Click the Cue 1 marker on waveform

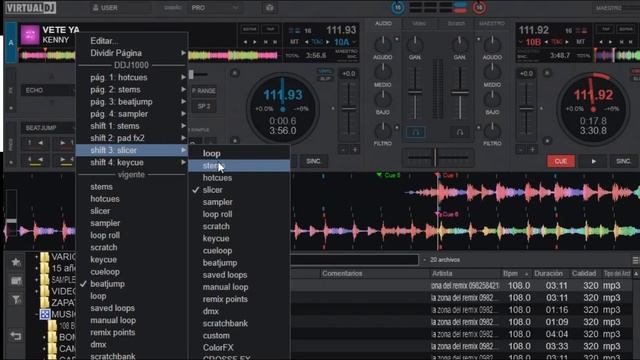448,176
